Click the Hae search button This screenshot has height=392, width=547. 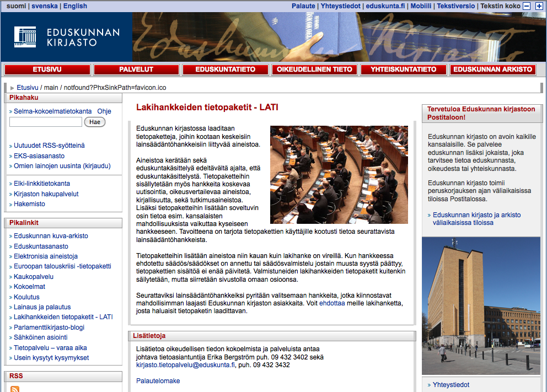click(94, 122)
